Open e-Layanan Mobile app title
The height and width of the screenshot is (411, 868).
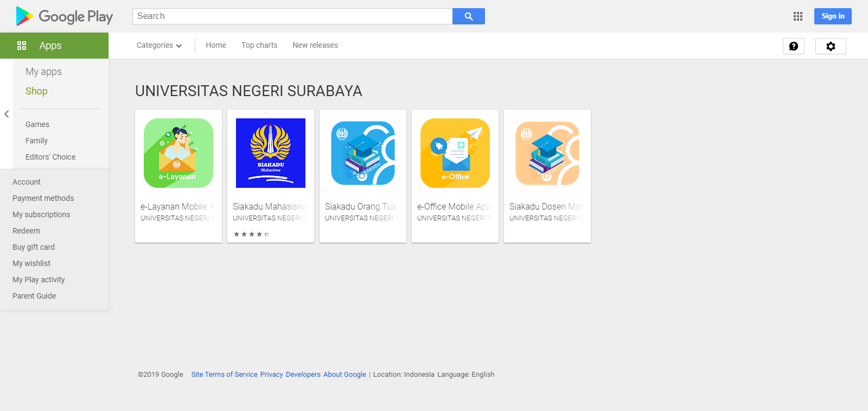pos(177,206)
